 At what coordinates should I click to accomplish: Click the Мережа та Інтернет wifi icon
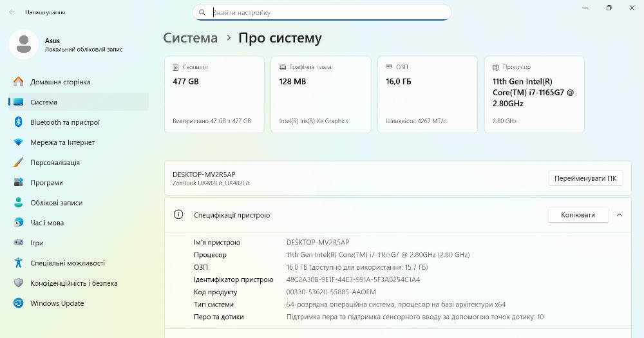19,142
